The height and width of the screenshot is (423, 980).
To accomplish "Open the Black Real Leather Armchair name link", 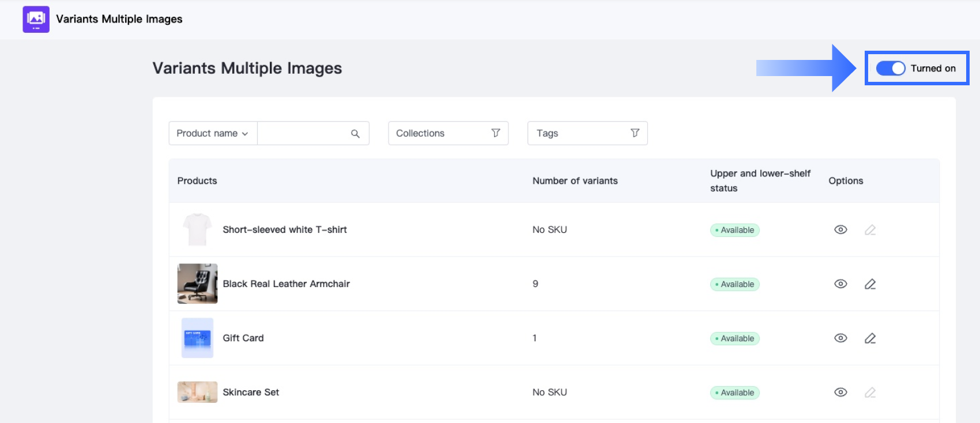I will (x=286, y=284).
